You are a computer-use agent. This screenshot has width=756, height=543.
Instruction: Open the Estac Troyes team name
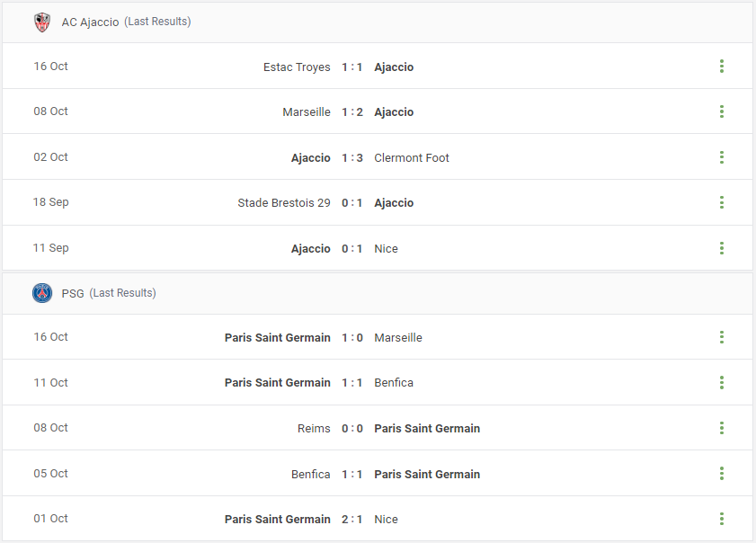click(x=297, y=67)
